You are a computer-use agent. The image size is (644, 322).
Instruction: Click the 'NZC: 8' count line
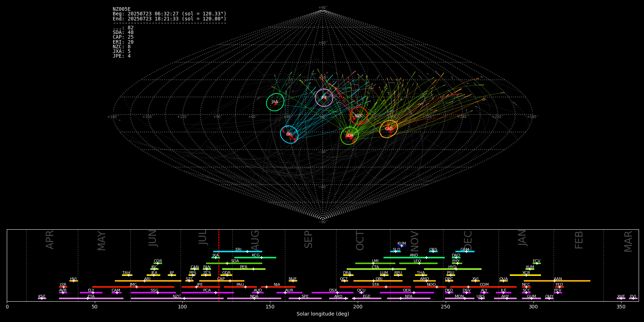click(122, 47)
